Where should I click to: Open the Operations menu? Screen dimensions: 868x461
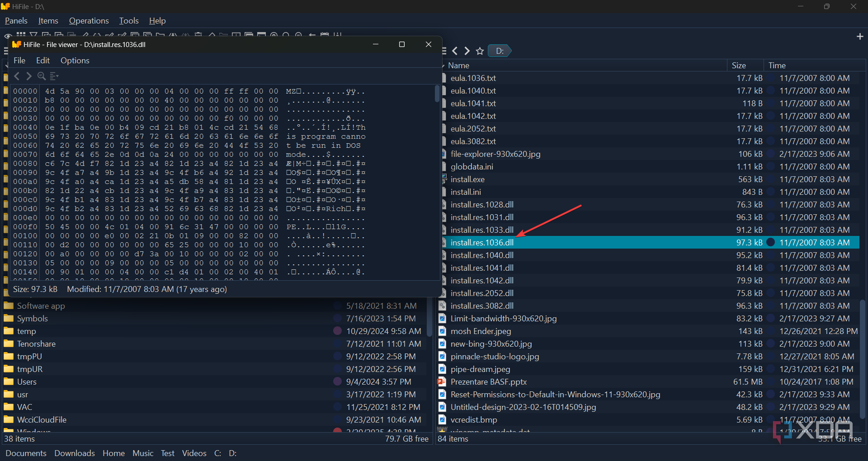[89, 21]
